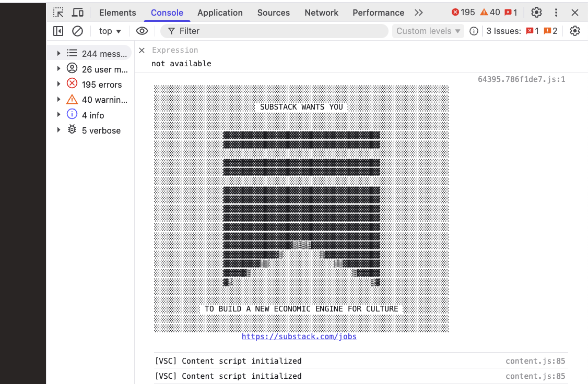
Task: Open DevTools settings gear
Action: coord(536,13)
